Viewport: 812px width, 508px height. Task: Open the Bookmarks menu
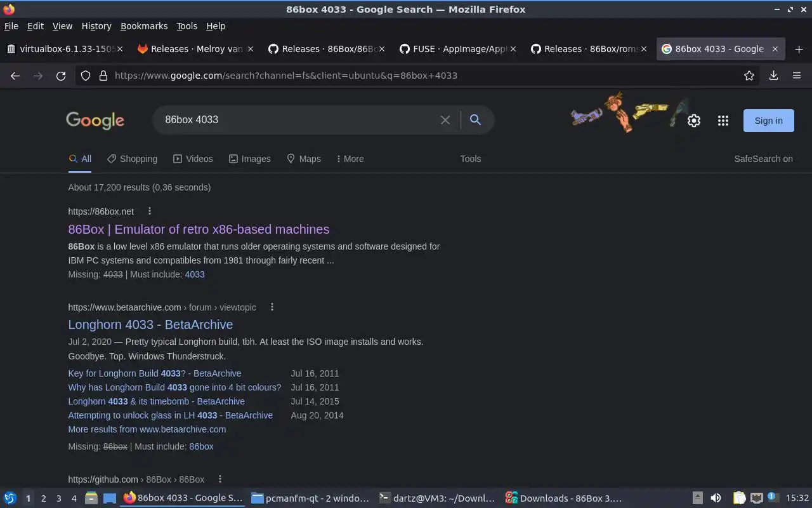tap(144, 26)
